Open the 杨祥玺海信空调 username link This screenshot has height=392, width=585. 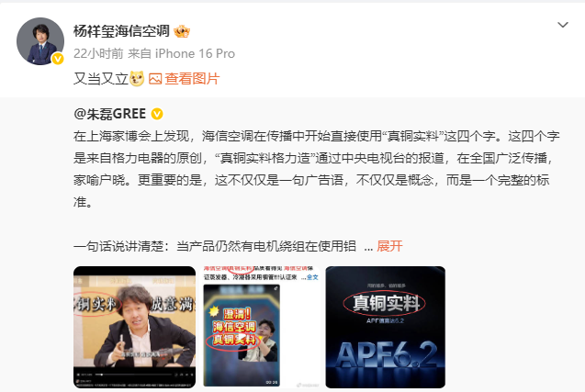click(x=121, y=31)
